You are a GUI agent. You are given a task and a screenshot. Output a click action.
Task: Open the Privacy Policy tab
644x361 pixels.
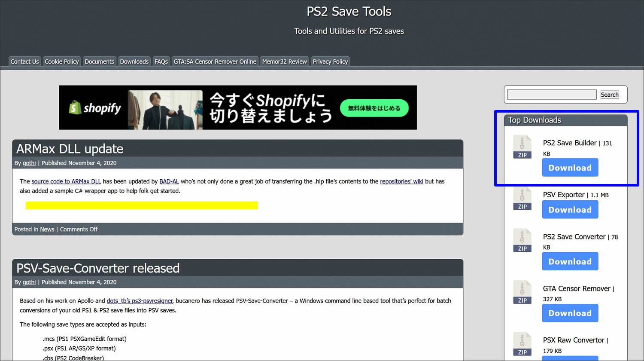pos(330,61)
